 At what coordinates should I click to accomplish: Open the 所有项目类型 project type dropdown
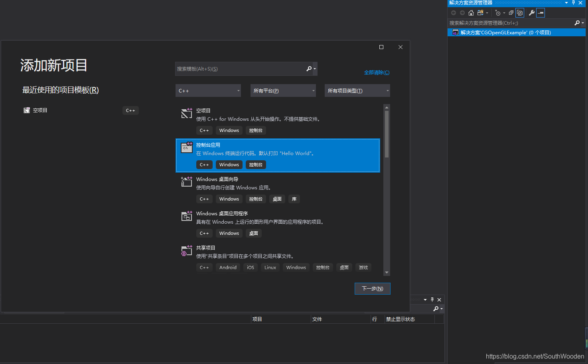357,91
